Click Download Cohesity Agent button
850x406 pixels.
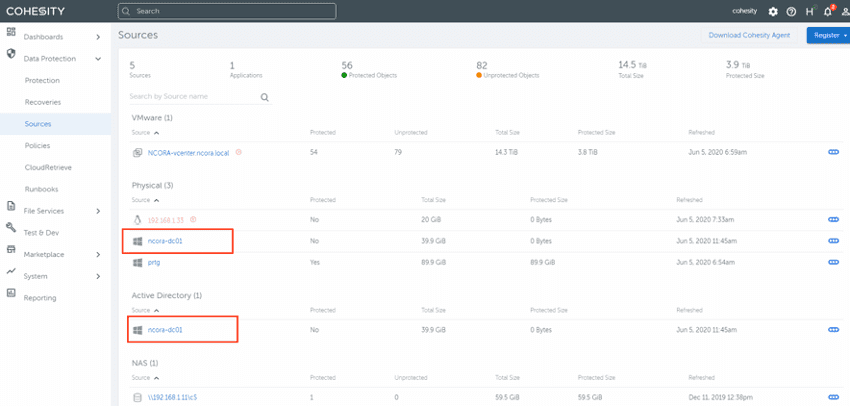[750, 35]
